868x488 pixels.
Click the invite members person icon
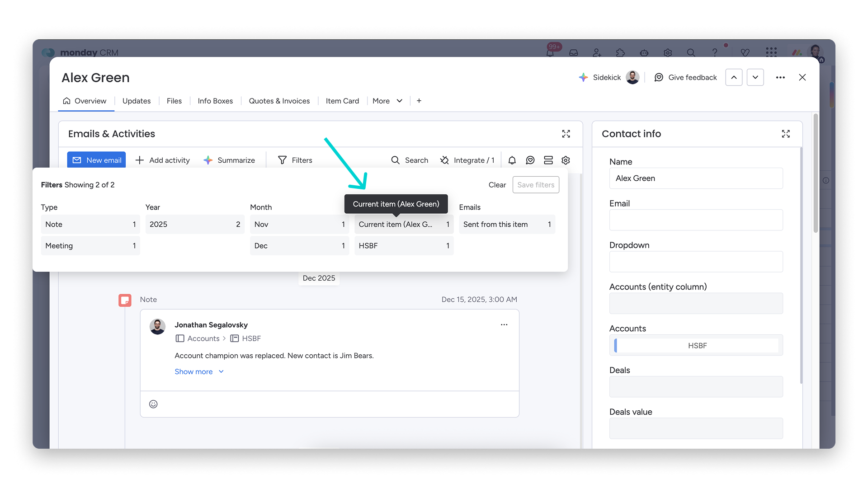pos(597,53)
